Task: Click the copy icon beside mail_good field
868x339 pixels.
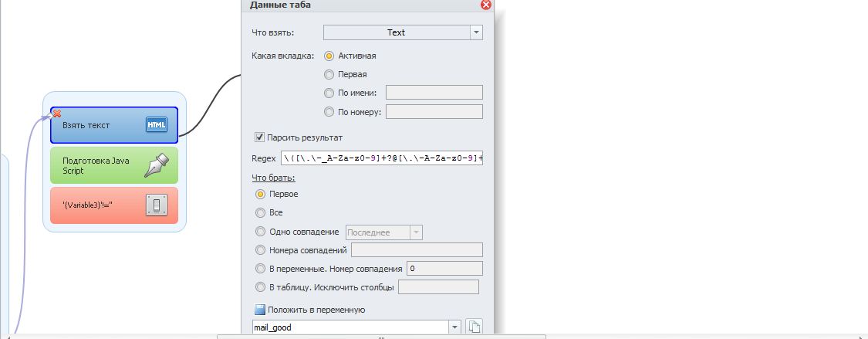Action: [x=473, y=327]
